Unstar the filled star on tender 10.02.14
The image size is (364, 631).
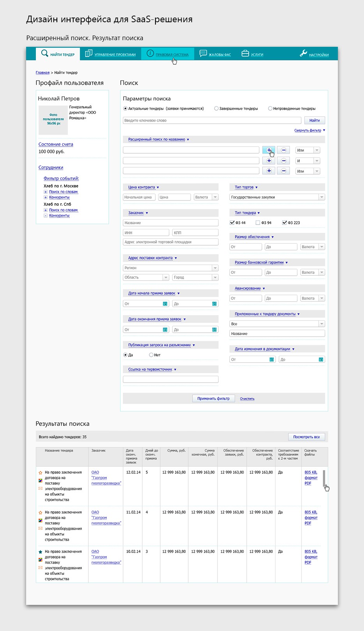pyautogui.click(x=41, y=552)
